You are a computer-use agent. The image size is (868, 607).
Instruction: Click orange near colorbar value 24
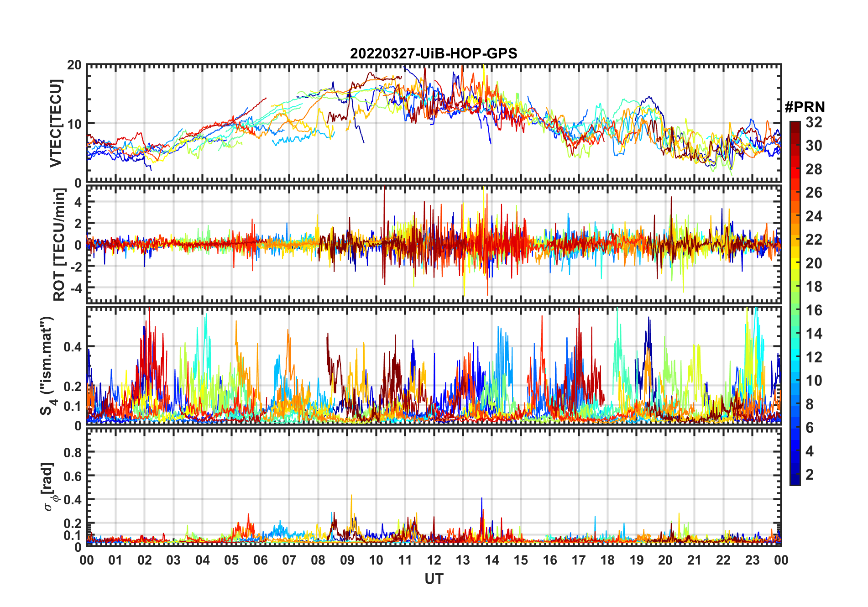coord(795,216)
